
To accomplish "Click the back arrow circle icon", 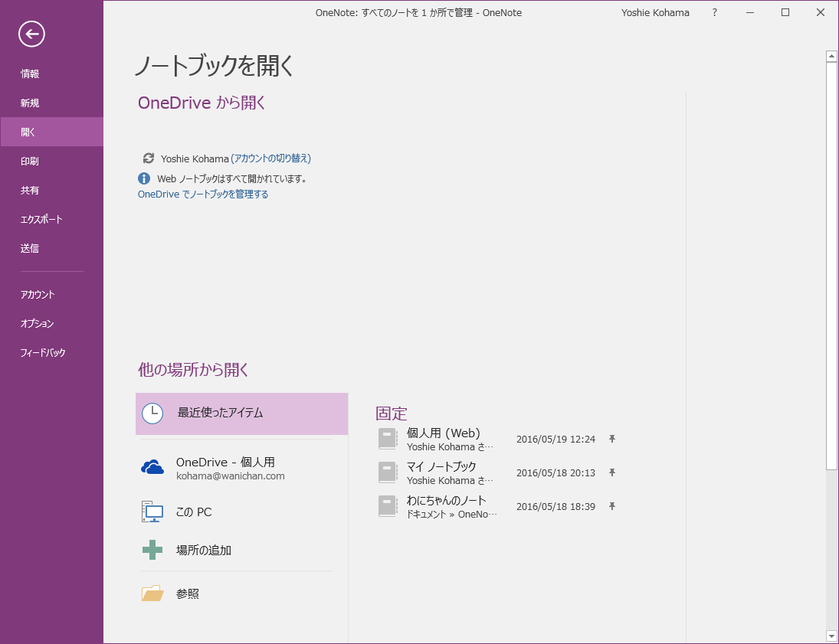I will tap(31, 34).
